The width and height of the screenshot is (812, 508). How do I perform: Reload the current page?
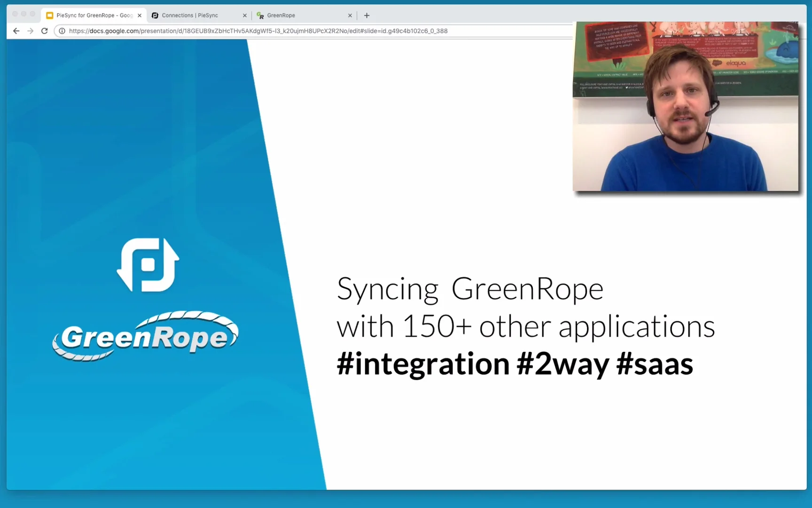pyautogui.click(x=44, y=31)
